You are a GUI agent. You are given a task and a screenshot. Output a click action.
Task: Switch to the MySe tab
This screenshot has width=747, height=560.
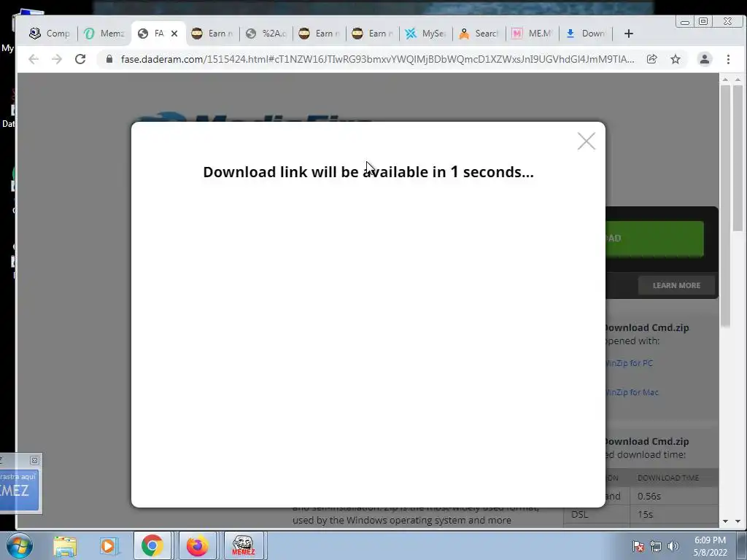[x=425, y=34]
